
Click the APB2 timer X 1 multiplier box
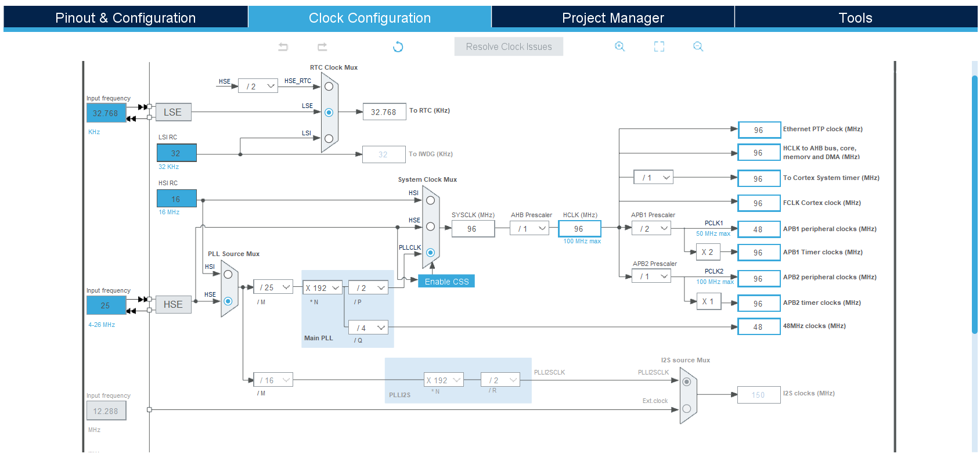point(708,301)
